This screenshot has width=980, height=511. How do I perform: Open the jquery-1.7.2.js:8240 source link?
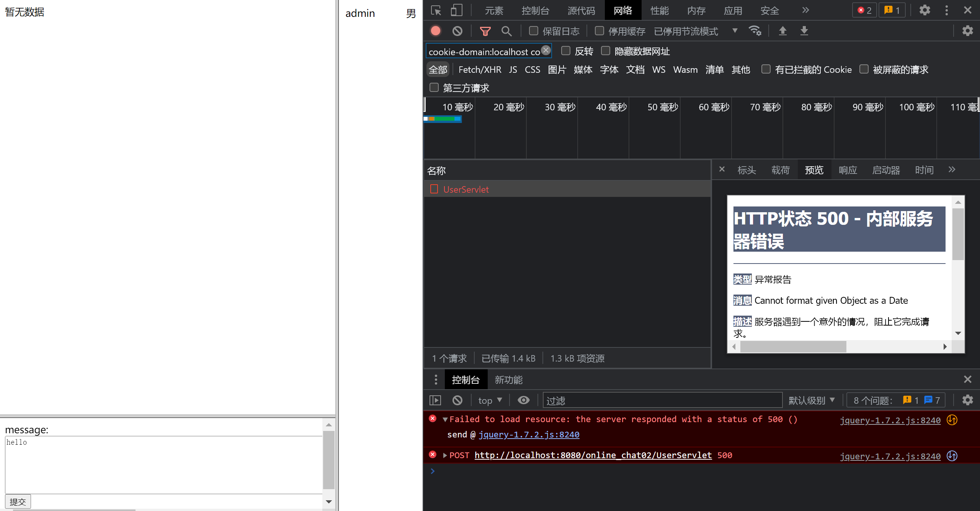(x=890, y=420)
